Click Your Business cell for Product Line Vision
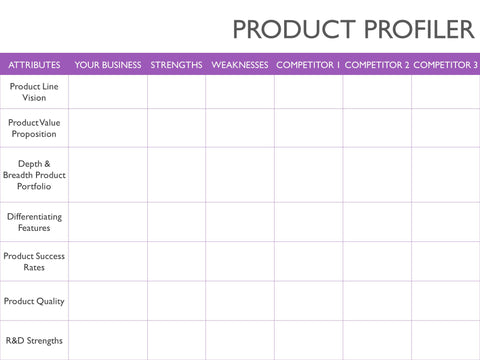480x360 pixels. 108,92
